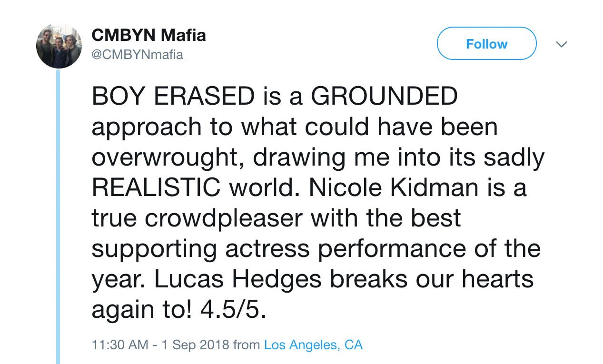Image resolution: width=603 pixels, height=364 pixels.
Task: Click the word GROUNDED in the tweet
Action: coord(384,96)
